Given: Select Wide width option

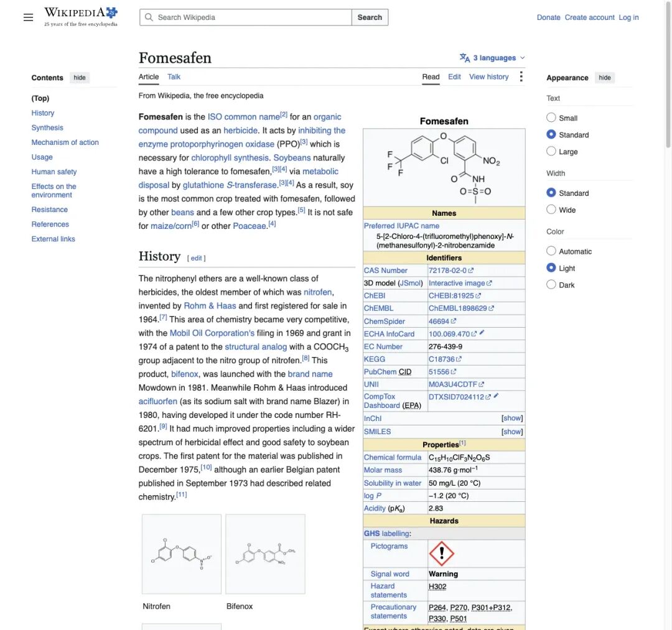Looking at the screenshot, I should [551, 210].
